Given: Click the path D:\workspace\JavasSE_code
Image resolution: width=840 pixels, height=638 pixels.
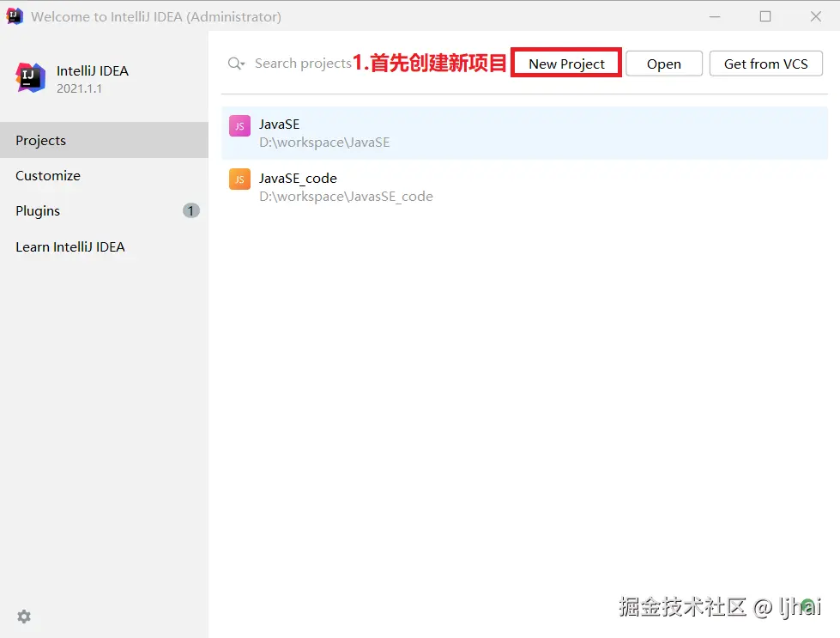Looking at the screenshot, I should pos(346,197).
